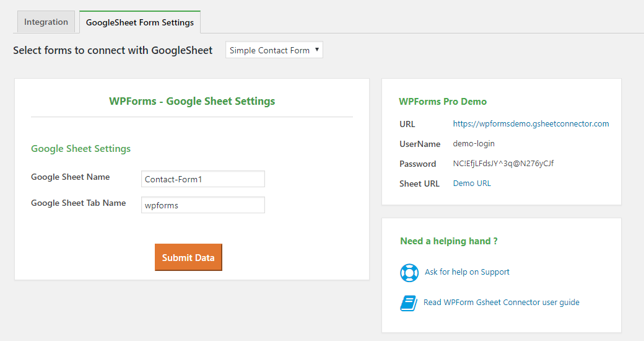Viewport: 644px width, 341px height.
Task: Open Read WPForm Gsheet Connector user guide
Action: (501, 303)
